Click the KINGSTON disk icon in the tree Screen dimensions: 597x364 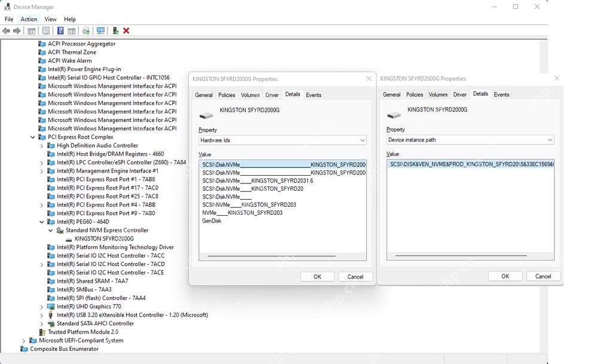click(x=69, y=240)
